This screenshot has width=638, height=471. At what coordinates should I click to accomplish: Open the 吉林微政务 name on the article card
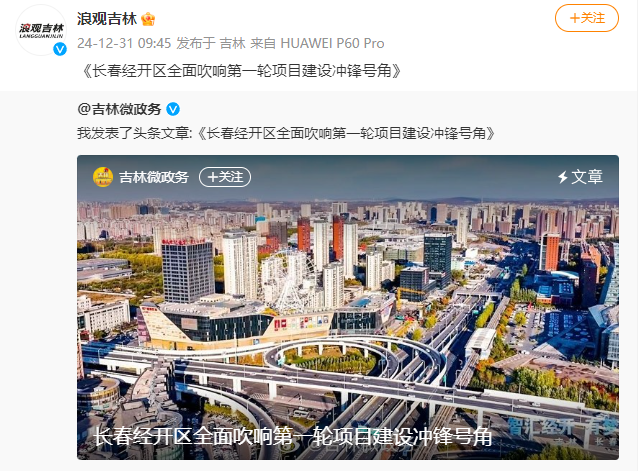154,177
